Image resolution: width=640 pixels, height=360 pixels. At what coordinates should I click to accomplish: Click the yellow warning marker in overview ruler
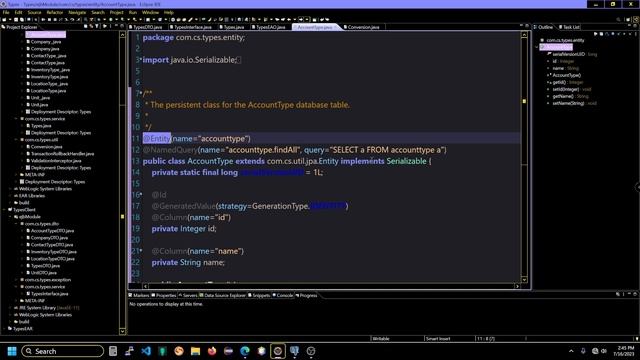pyautogui.click(x=524, y=100)
